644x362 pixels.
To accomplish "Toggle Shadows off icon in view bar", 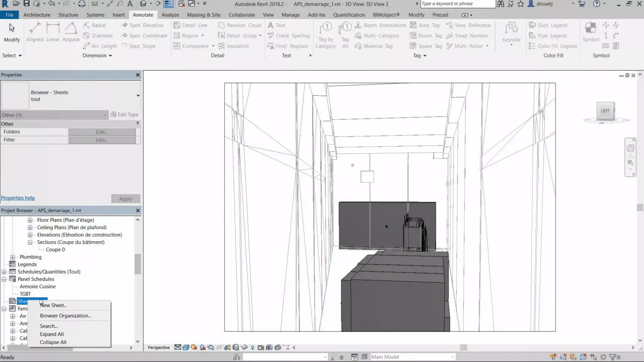I will pos(203,348).
